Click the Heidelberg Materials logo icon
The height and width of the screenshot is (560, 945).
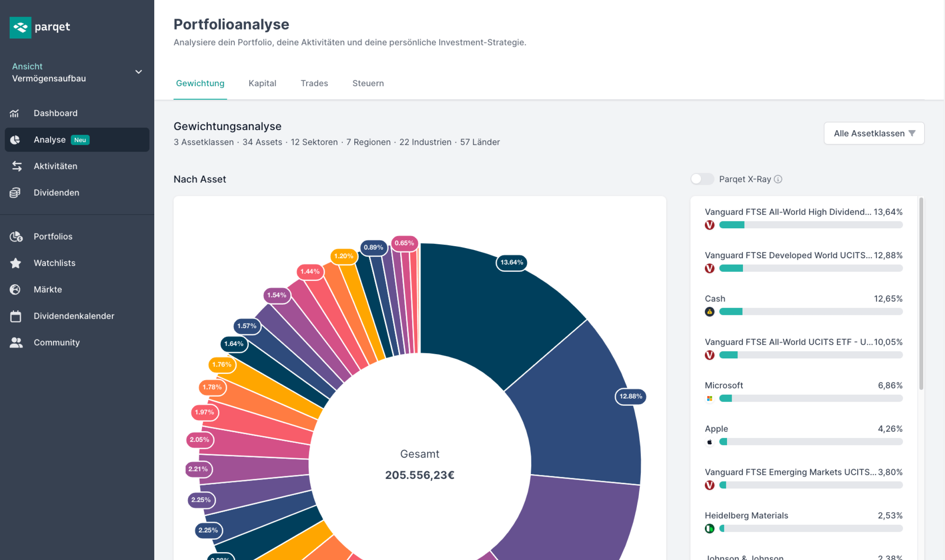pos(710,529)
